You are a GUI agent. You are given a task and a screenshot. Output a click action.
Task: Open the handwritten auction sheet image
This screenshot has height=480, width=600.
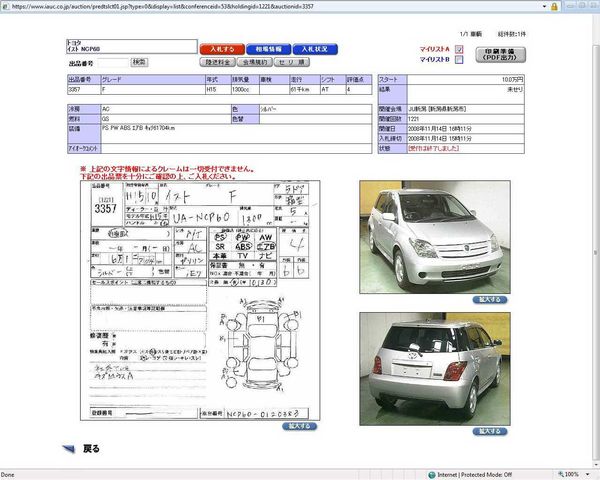click(x=200, y=300)
